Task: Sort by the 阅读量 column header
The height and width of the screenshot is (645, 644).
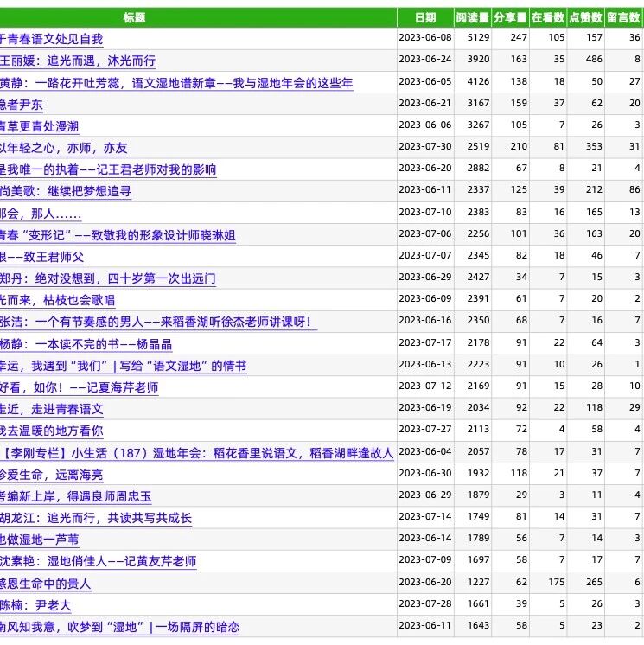Action: pyautogui.click(x=473, y=17)
